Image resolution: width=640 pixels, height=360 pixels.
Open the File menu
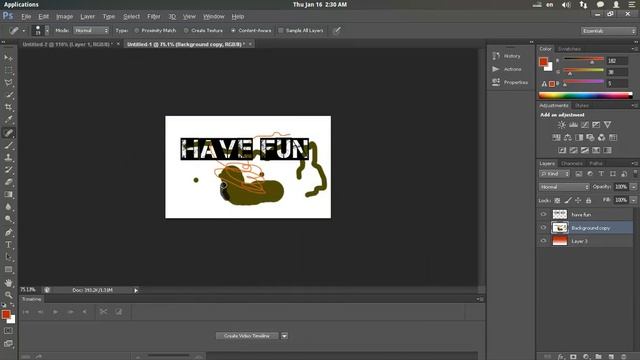(26, 17)
